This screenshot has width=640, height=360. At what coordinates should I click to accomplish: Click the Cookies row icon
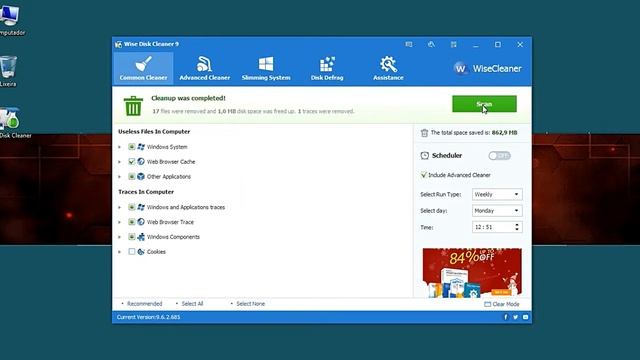click(x=141, y=251)
